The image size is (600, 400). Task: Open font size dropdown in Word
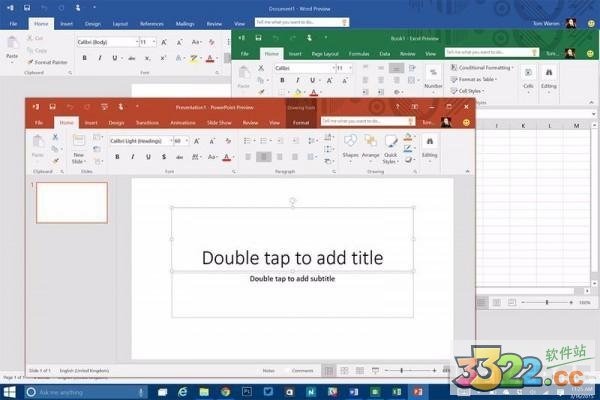154,42
